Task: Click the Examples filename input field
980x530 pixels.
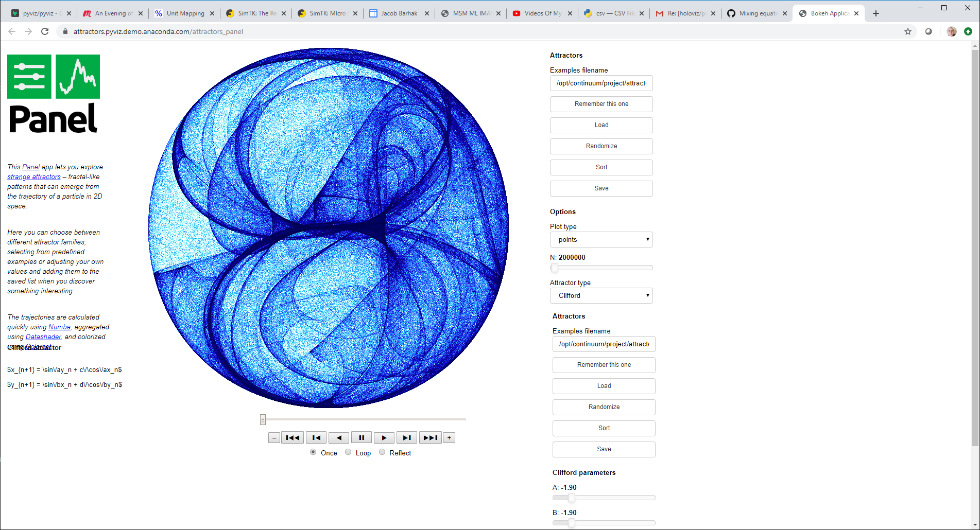Action: (601, 83)
